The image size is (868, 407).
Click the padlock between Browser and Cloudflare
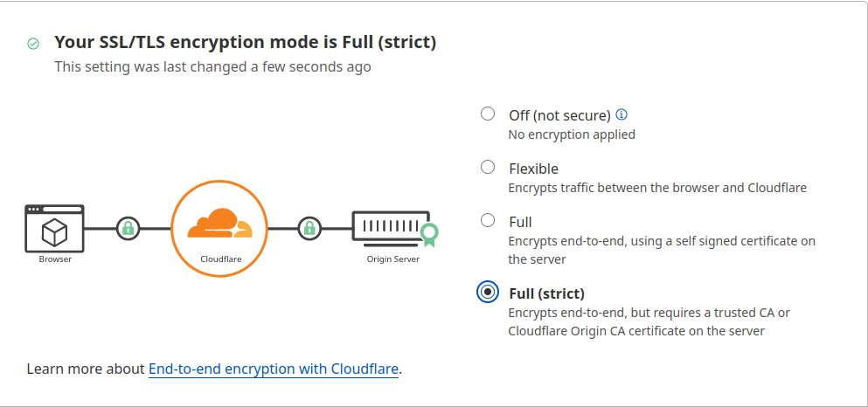pyautogui.click(x=128, y=229)
